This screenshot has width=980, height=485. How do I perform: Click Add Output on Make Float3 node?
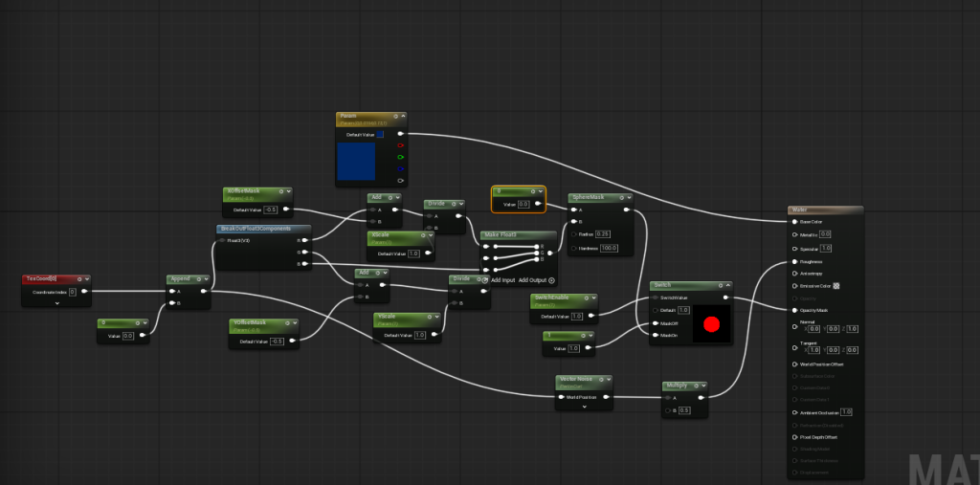537,280
